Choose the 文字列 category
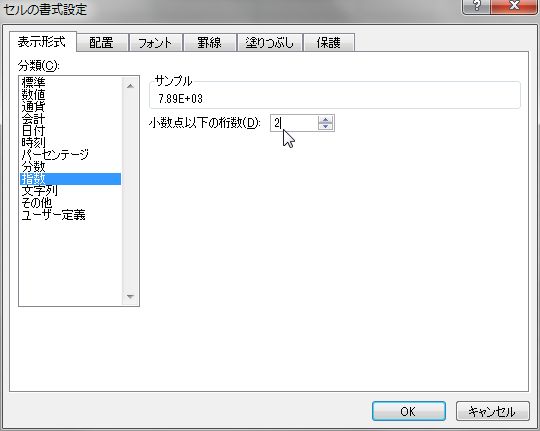Image resolution: width=540 pixels, height=431 pixels. 71,191
